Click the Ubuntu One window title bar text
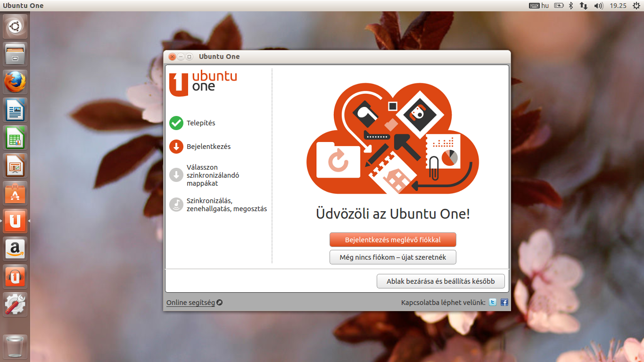Screen dimensions: 644x362 [x=219, y=57]
